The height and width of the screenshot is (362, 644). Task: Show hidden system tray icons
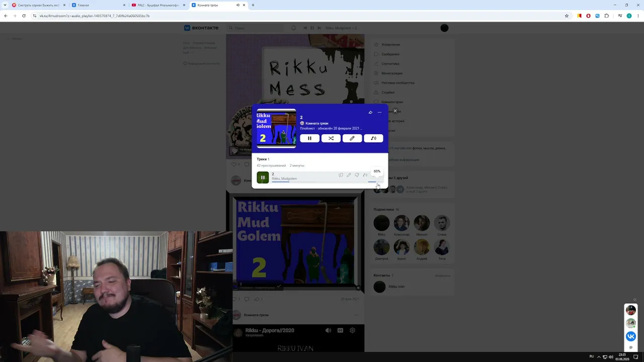[599, 357]
